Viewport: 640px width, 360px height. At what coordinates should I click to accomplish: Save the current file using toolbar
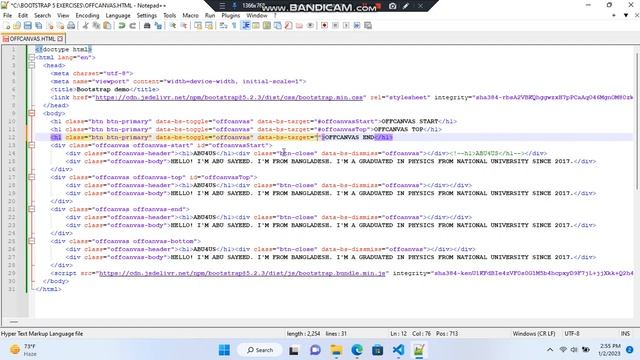click(x=28, y=25)
